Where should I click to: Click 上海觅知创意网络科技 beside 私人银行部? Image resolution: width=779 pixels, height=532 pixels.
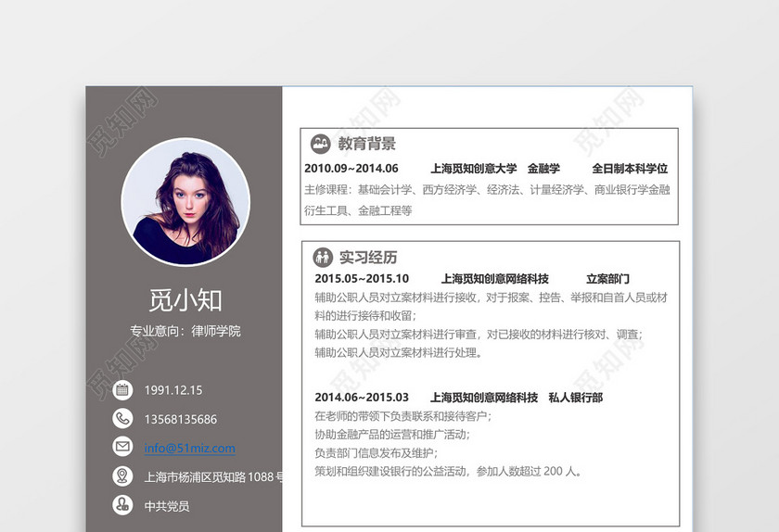484,398
